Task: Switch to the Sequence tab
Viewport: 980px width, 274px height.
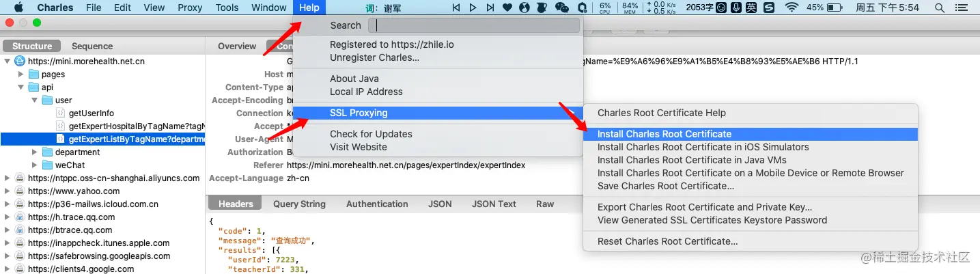Action: [x=92, y=46]
